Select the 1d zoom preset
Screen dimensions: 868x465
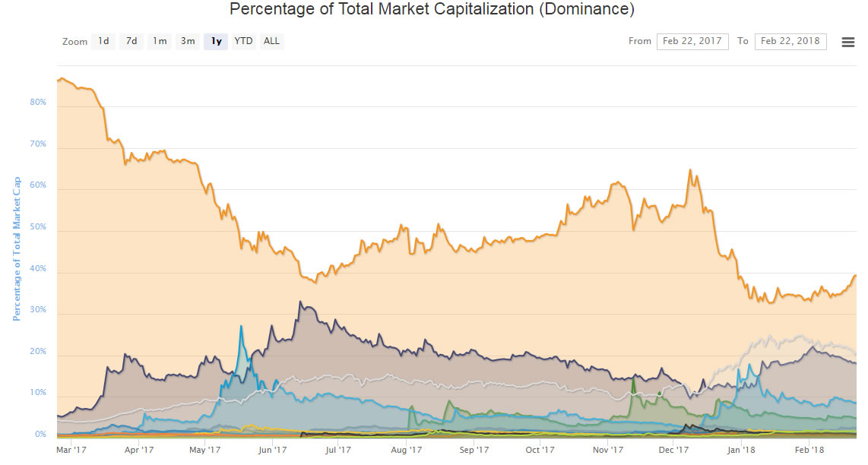[103, 41]
